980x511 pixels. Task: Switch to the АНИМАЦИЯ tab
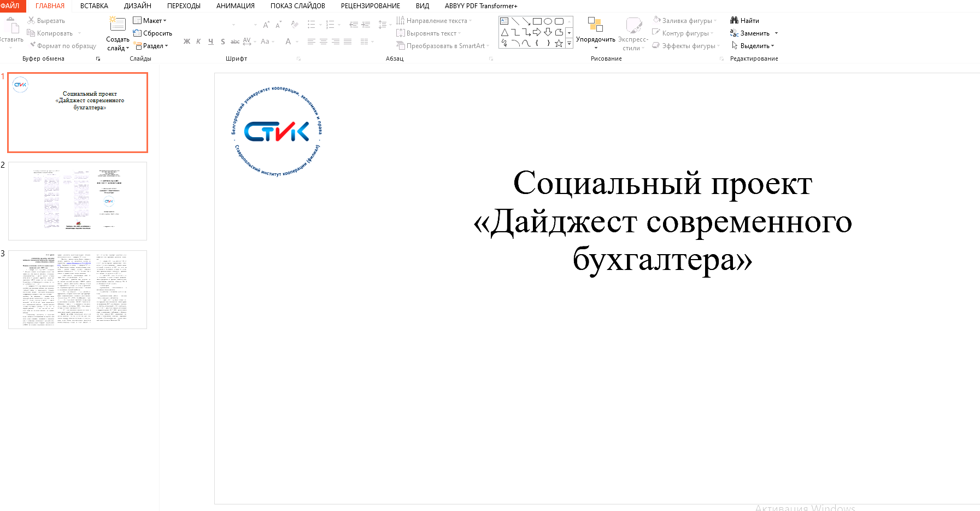236,6
